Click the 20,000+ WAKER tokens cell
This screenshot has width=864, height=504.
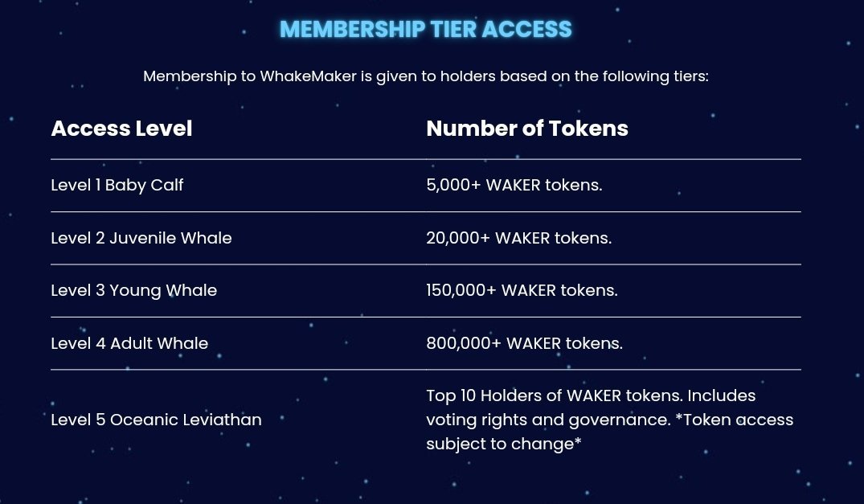519,238
